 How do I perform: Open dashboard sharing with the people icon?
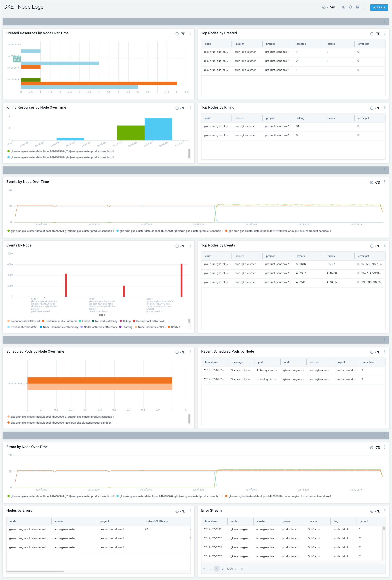click(x=343, y=7)
